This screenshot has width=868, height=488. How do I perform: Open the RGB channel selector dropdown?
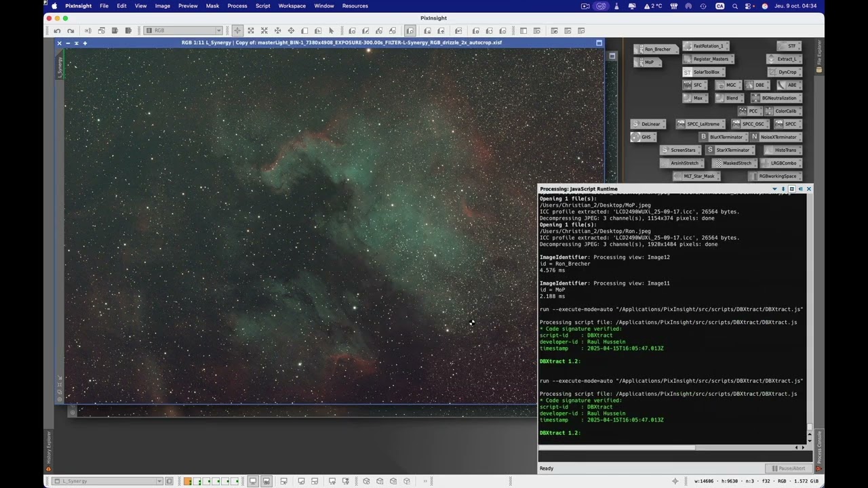184,30
